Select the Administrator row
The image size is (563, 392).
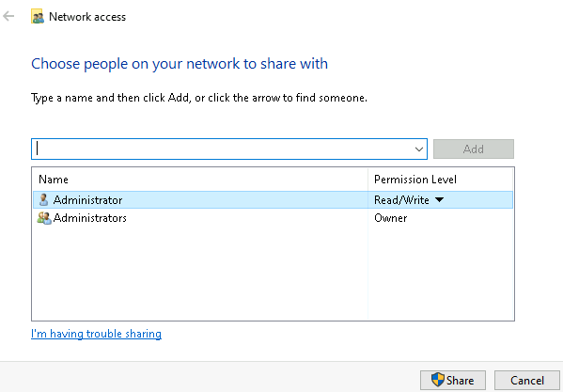pyautogui.click(x=273, y=200)
